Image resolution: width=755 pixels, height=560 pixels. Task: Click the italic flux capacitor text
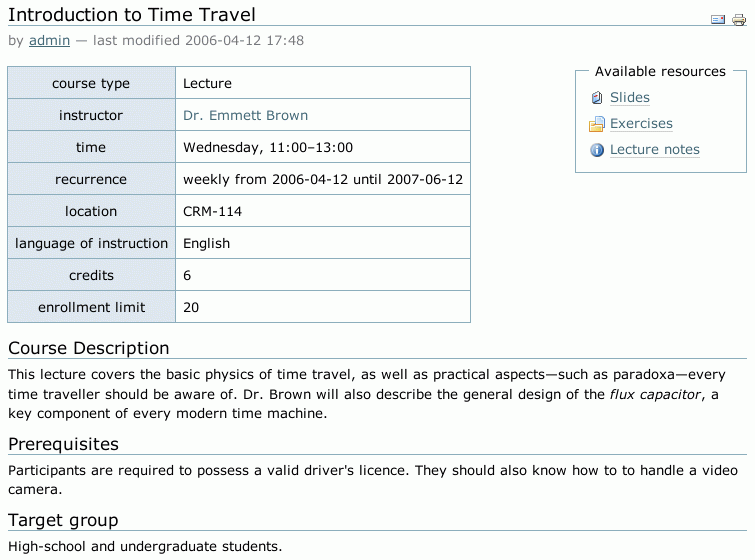point(655,394)
